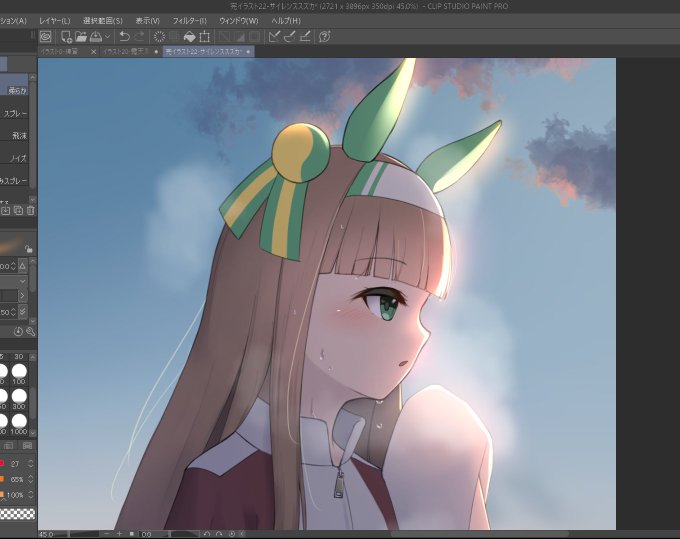
Task: Open the ウィンドウ(W) menu
Action: [x=239, y=21]
